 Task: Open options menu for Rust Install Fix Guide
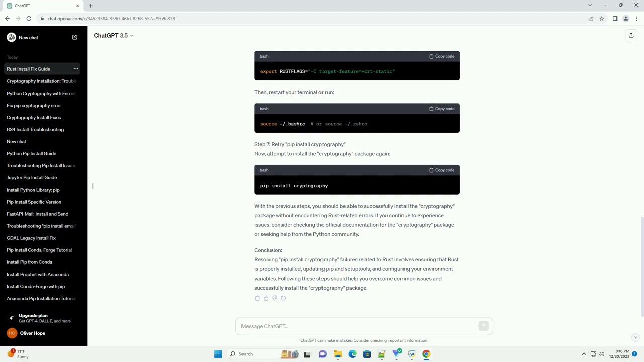pyautogui.click(x=76, y=69)
